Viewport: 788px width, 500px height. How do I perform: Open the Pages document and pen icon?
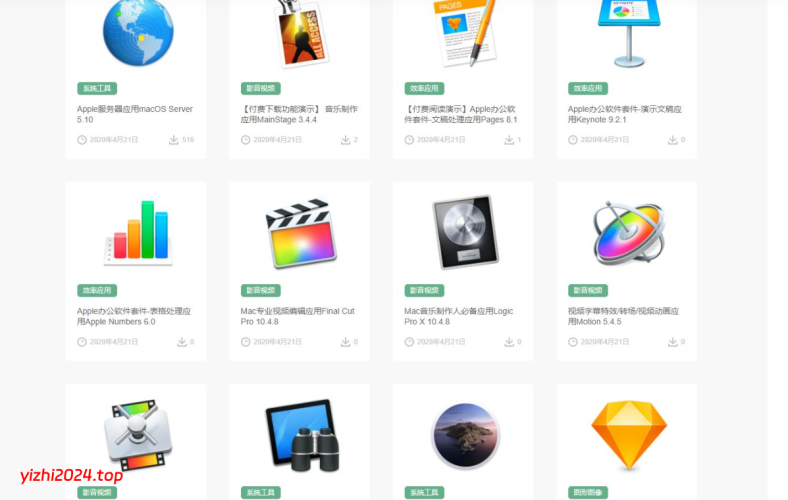tap(465, 33)
